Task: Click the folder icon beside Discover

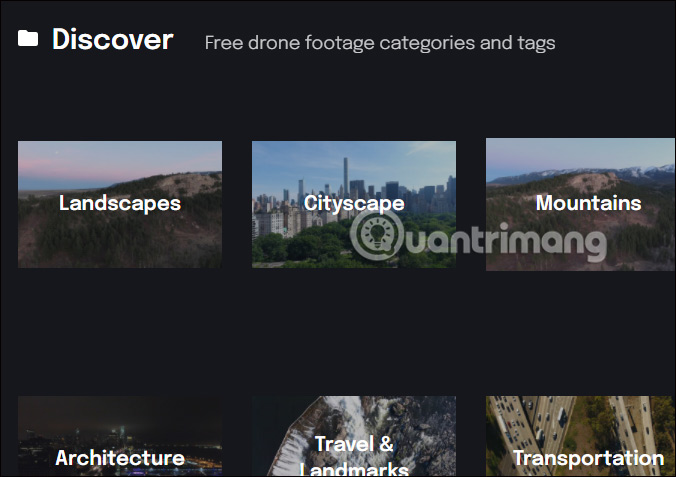Action: [28, 38]
